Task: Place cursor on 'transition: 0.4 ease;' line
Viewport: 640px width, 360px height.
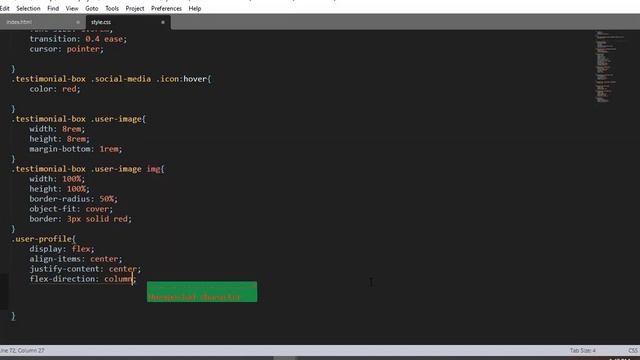Action: [78, 39]
